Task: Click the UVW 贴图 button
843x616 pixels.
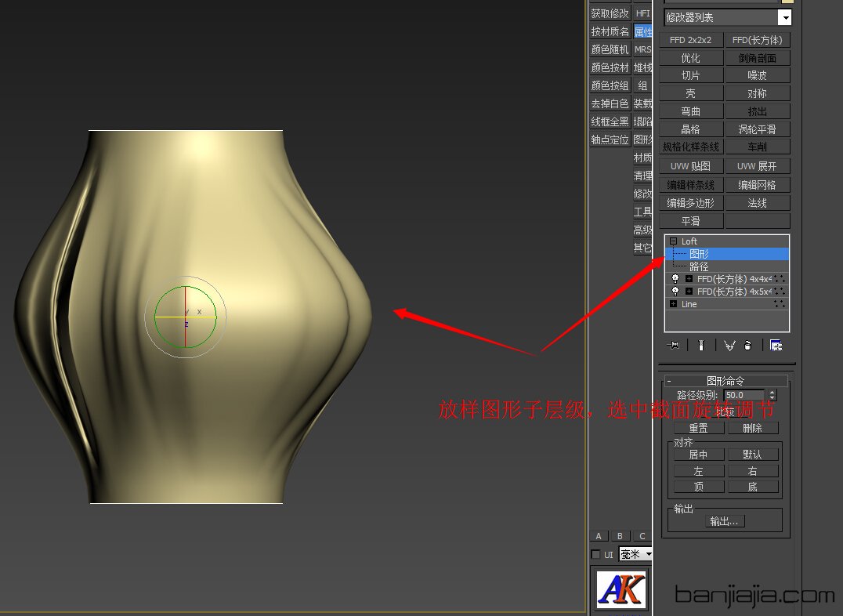Action: pos(691,166)
